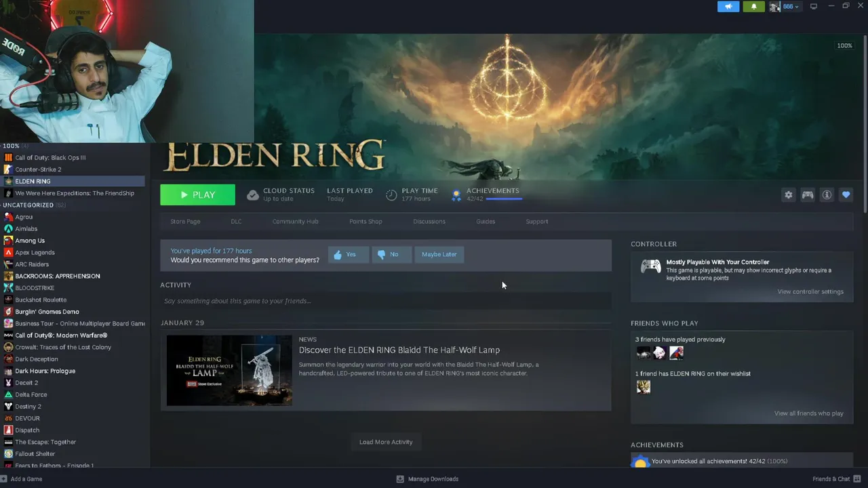The image size is (868, 488).
Task: Click the Dispatch game icon
Action: click(8, 430)
